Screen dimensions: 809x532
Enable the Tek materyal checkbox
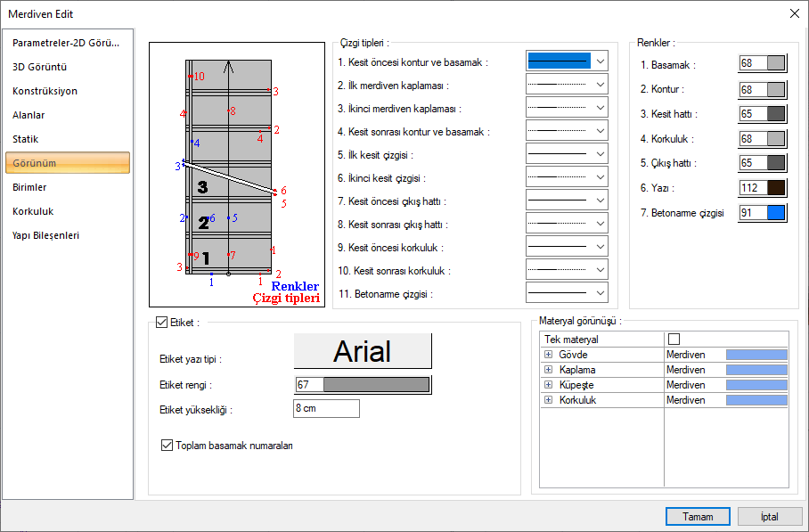point(674,340)
